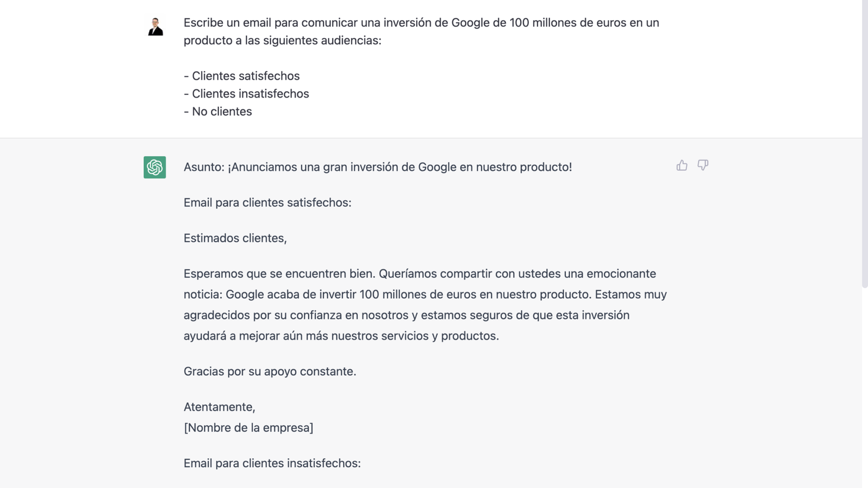Click the 'Email para clientes insatisfechos:' heading

(272, 464)
